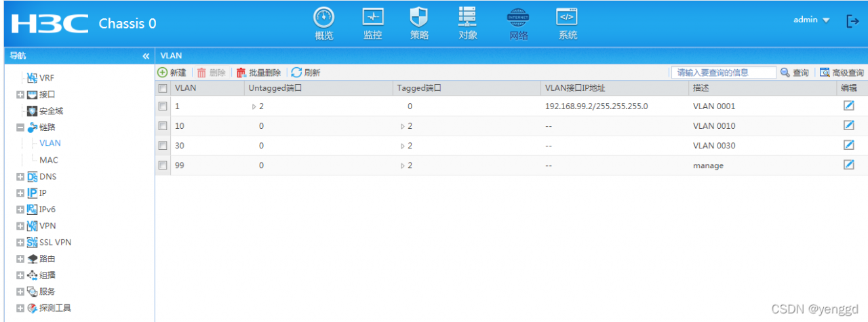Image resolution: width=868 pixels, height=322 pixels.
Task: Expand Tagged ports triangle for VLAN 10
Action: click(x=403, y=126)
